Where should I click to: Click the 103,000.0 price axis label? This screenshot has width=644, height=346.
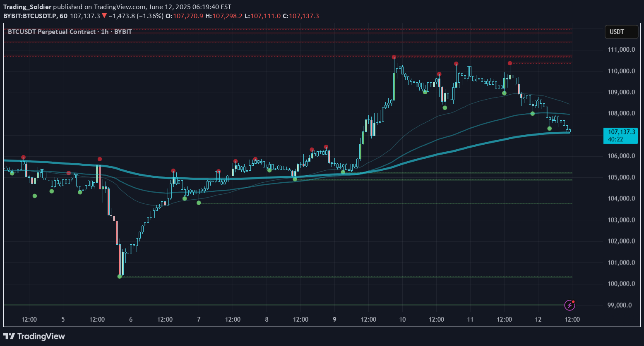(x=622, y=220)
